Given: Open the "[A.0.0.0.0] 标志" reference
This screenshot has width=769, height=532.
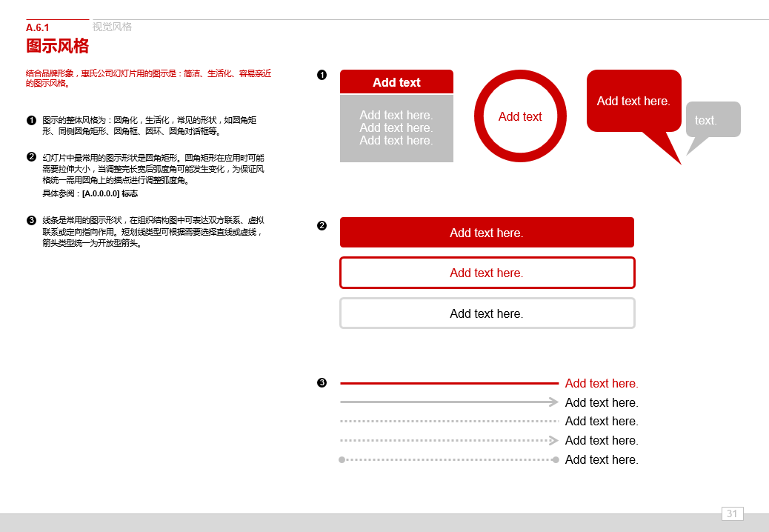Looking at the screenshot, I should click(x=110, y=193).
